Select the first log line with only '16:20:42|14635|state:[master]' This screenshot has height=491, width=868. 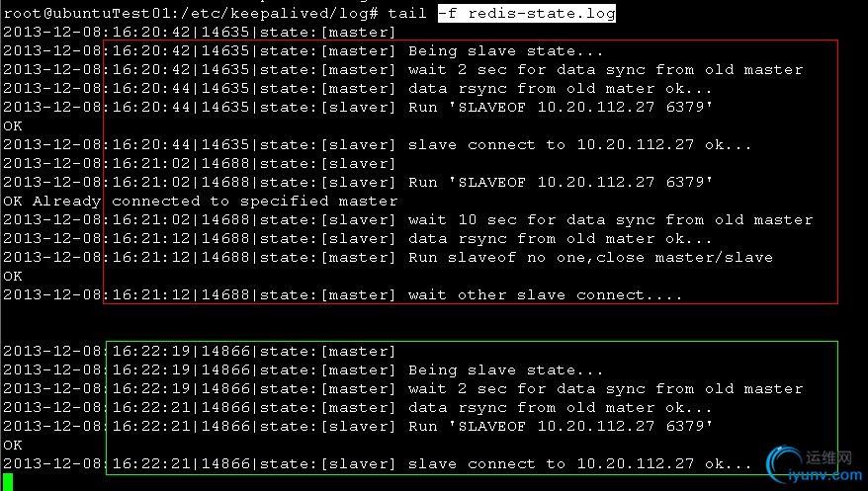[x=200, y=32]
